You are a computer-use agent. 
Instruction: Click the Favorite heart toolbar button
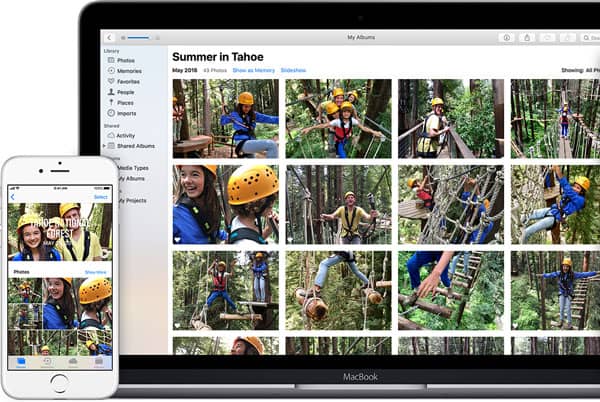[x=547, y=37]
